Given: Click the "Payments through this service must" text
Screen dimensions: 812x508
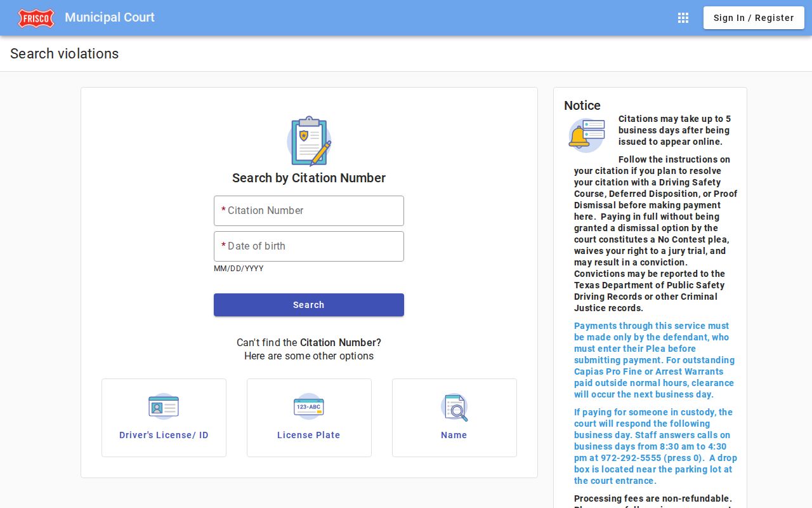Looking at the screenshot, I should click(x=652, y=326).
